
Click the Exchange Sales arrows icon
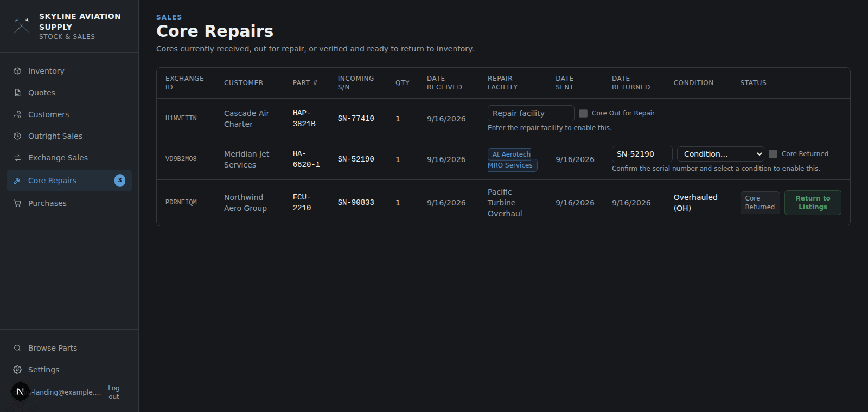[17, 158]
